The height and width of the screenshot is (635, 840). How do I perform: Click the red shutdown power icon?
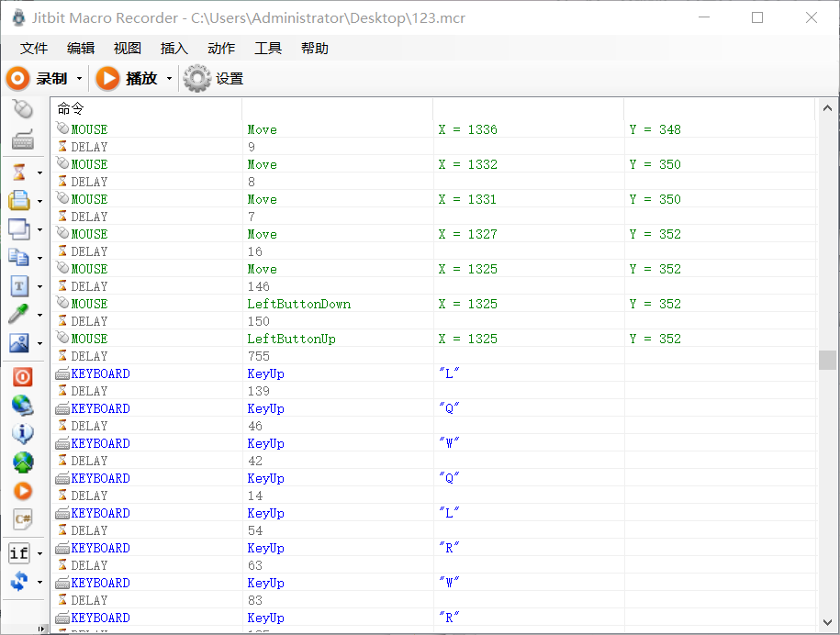point(23,377)
